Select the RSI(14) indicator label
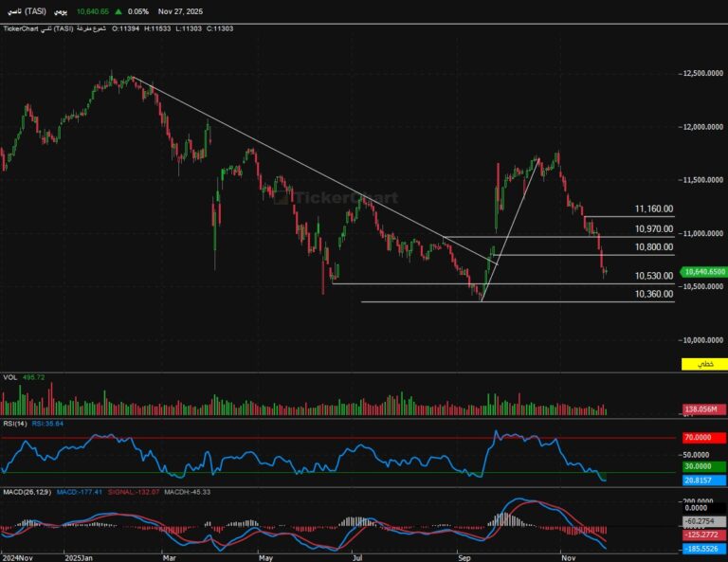 coord(14,424)
